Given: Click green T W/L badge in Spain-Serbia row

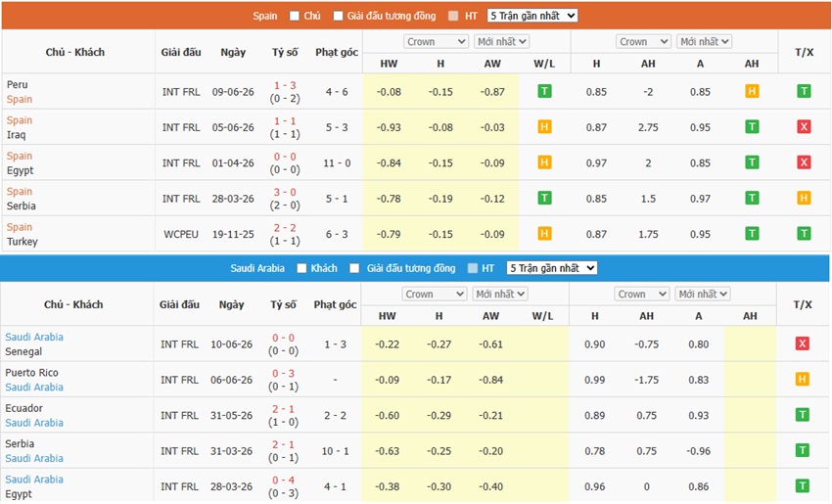Looking at the screenshot, I should (x=544, y=198).
